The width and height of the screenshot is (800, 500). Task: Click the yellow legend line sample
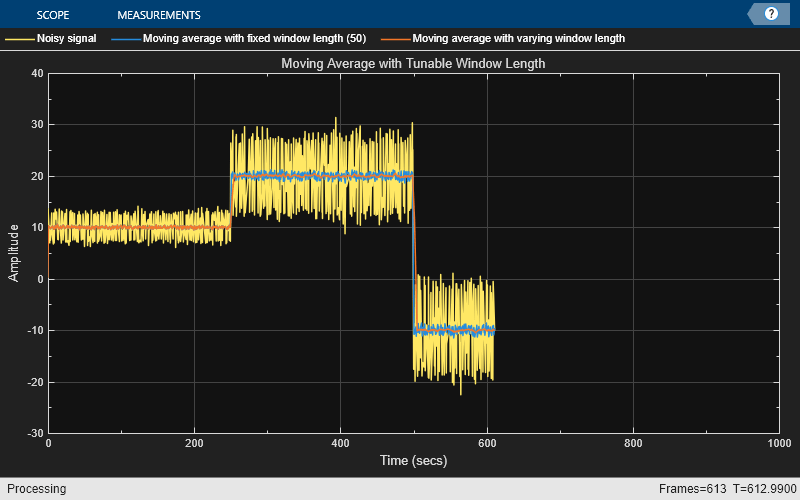click(19, 39)
